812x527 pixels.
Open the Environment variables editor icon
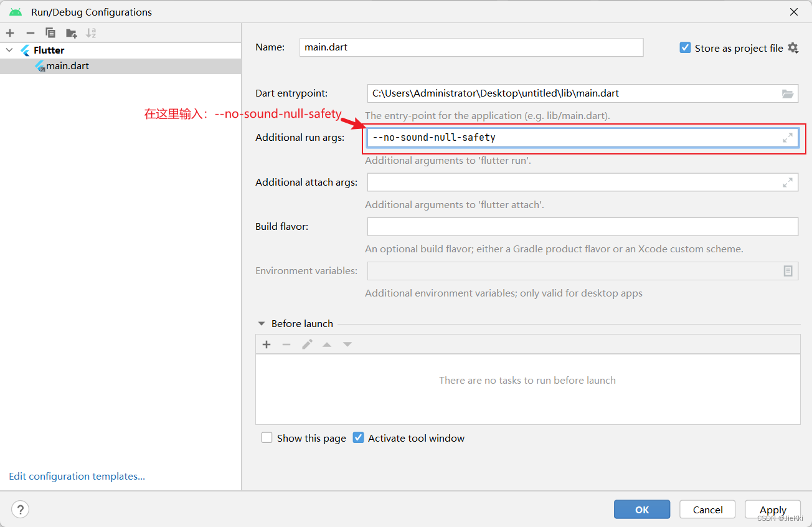(x=788, y=271)
